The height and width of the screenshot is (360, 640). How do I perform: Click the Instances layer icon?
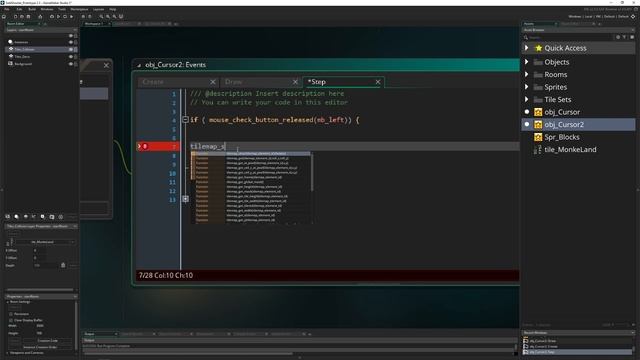coord(11,42)
